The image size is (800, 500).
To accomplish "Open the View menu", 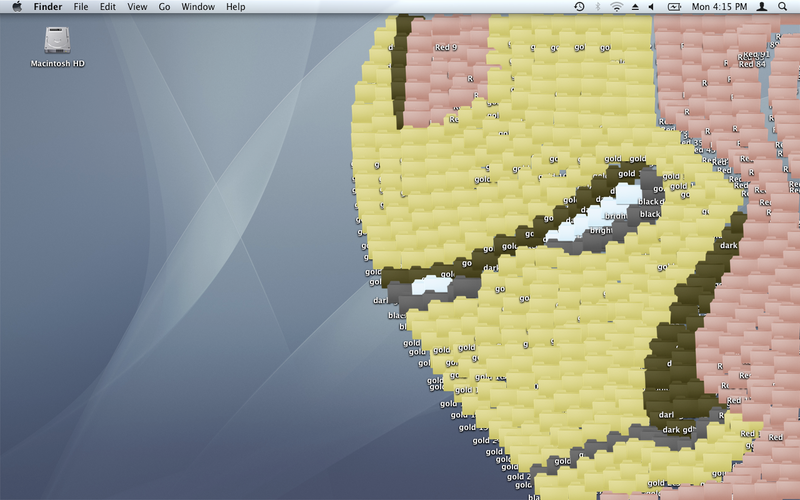I will (x=137, y=7).
